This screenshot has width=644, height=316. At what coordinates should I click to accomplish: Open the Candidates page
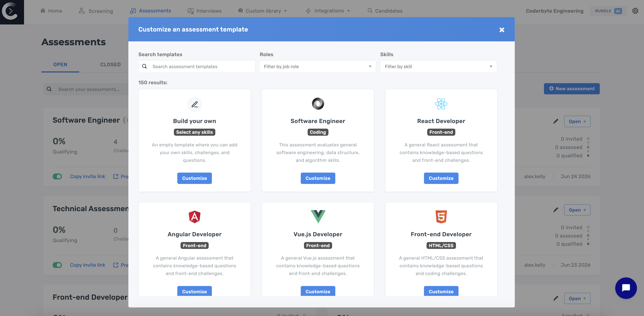(385, 11)
